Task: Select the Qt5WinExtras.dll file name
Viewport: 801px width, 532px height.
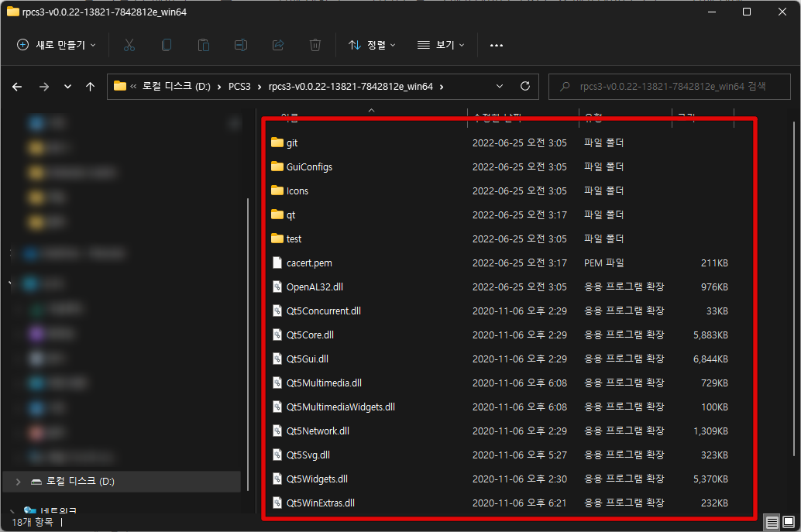Action: 320,503
